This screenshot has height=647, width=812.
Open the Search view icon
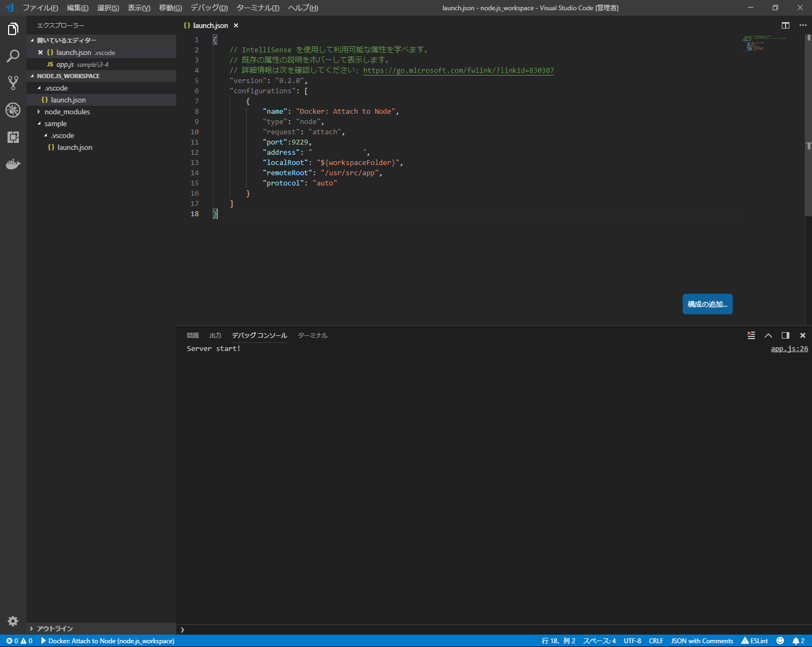pyautogui.click(x=13, y=56)
